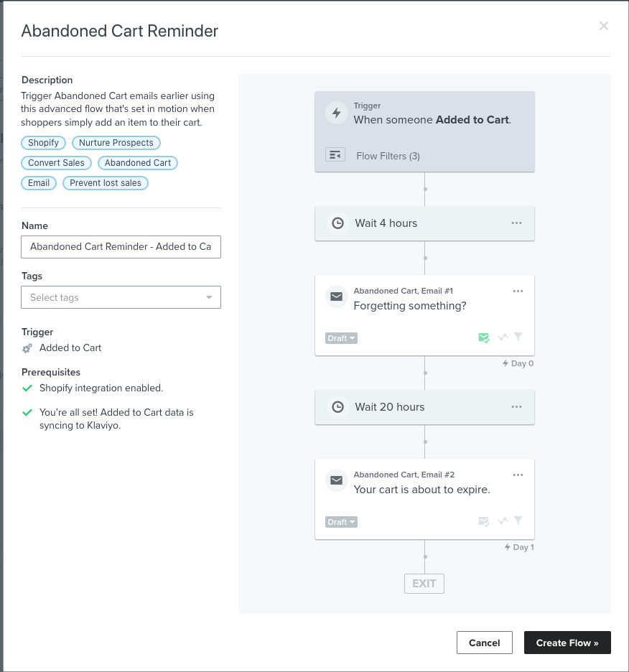Screen dimensions: 629x672
Task: Open Draft status dropdown on Email #2
Action: tap(341, 522)
